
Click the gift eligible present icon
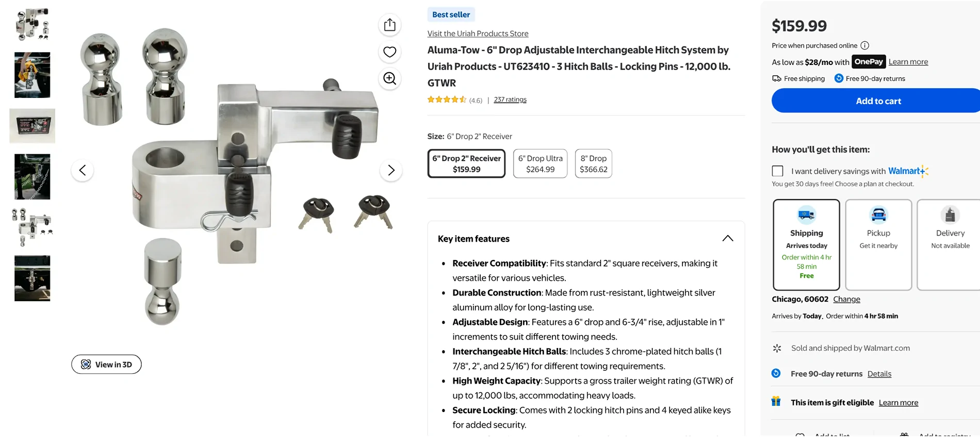pyautogui.click(x=776, y=402)
